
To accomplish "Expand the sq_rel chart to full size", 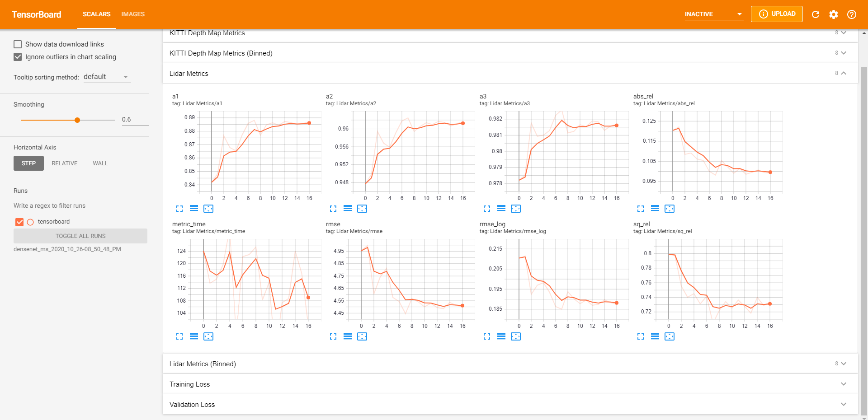I will pos(641,336).
